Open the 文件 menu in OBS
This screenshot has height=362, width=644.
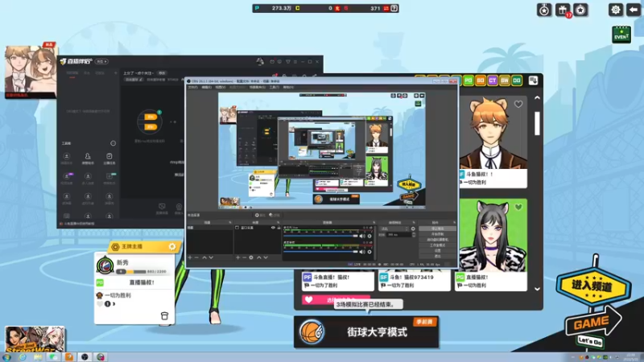pyautogui.click(x=192, y=87)
